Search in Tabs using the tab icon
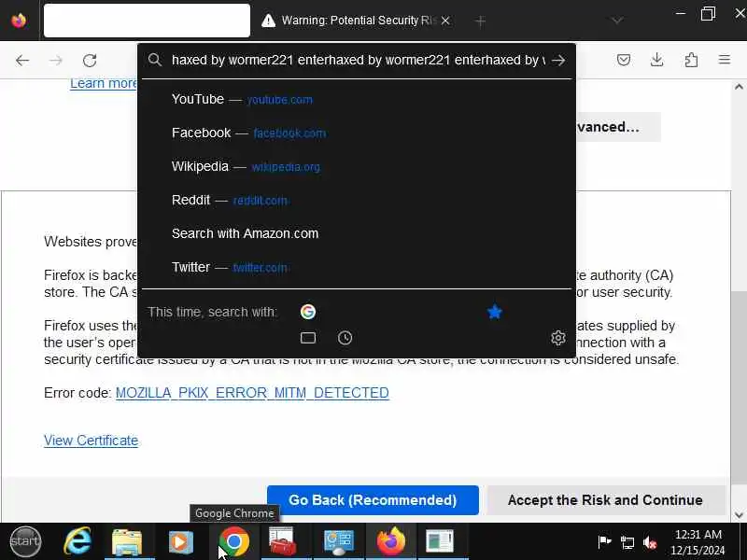The width and height of the screenshot is (747, 560). tap(308, 338)
